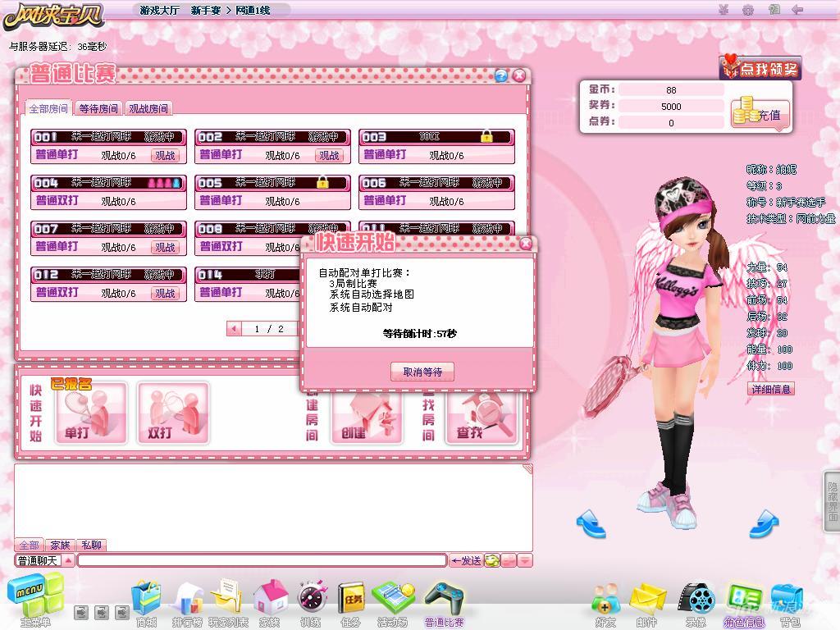The image size is (840, 630).
Task: Open the 活动场 tennis court icon
Action: point(393,597)
